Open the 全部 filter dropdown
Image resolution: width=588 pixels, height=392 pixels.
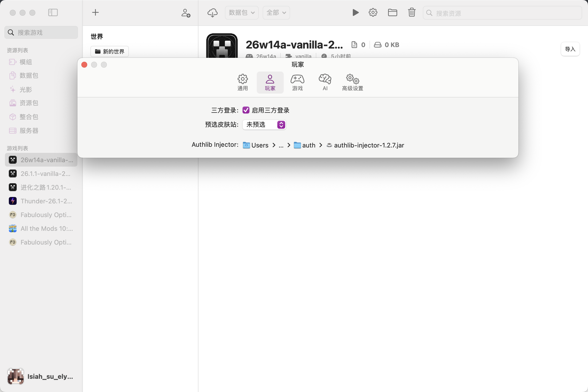pyautogui.click(x=276, y=12)
